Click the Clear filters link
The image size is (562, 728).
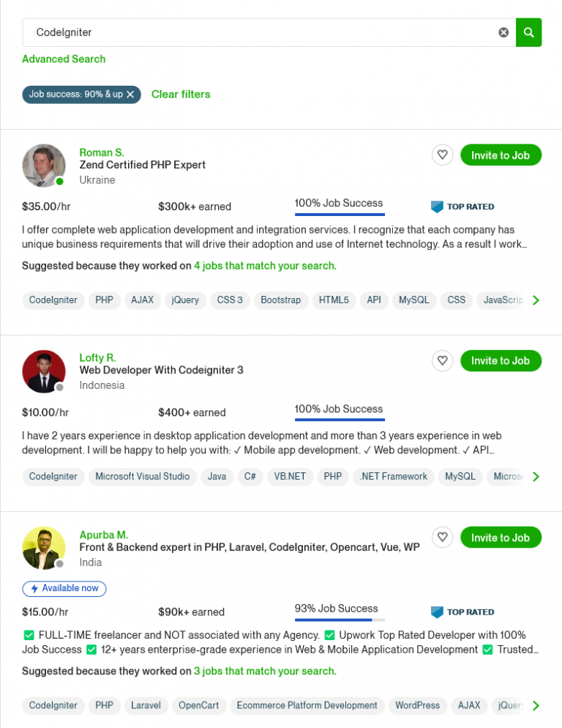(x=181, y=94)
